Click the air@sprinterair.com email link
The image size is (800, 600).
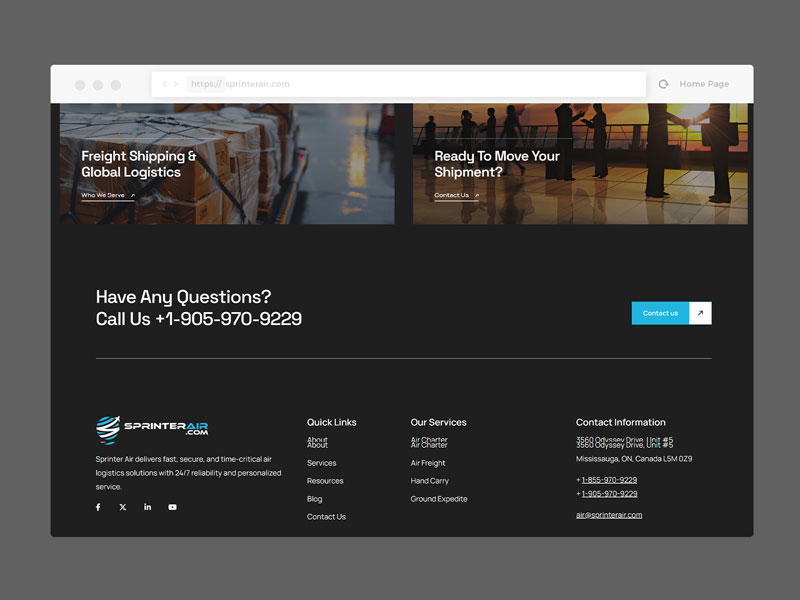point(609,515)
